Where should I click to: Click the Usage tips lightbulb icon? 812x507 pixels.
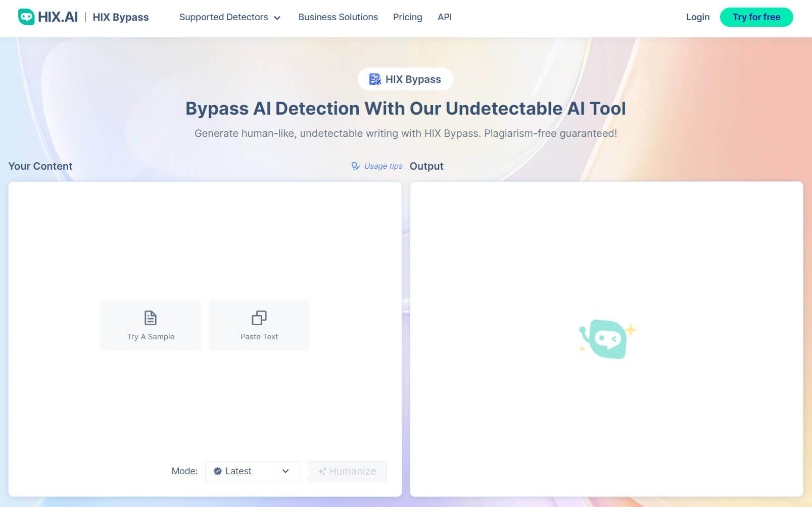point(356,166)
